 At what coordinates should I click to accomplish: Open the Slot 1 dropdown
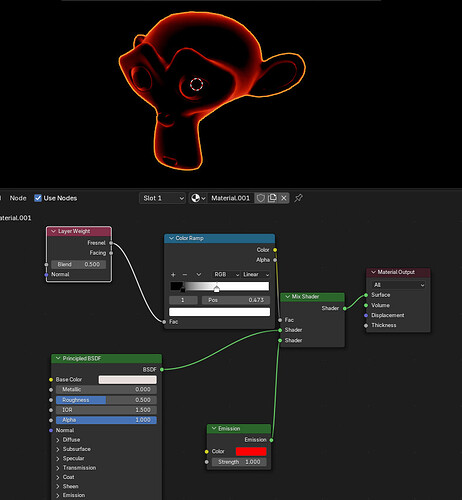coord(162,198)
